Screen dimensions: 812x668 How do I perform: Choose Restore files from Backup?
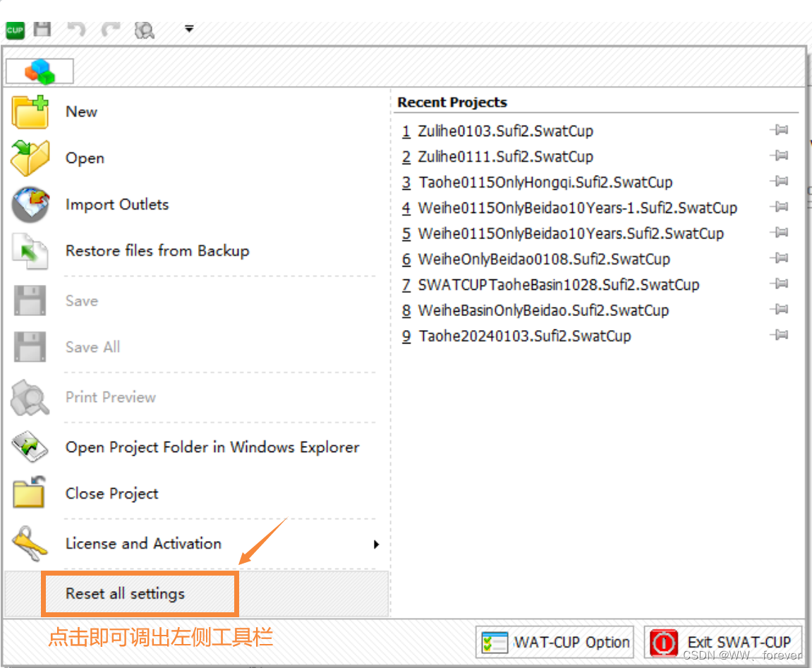(157, 250)
